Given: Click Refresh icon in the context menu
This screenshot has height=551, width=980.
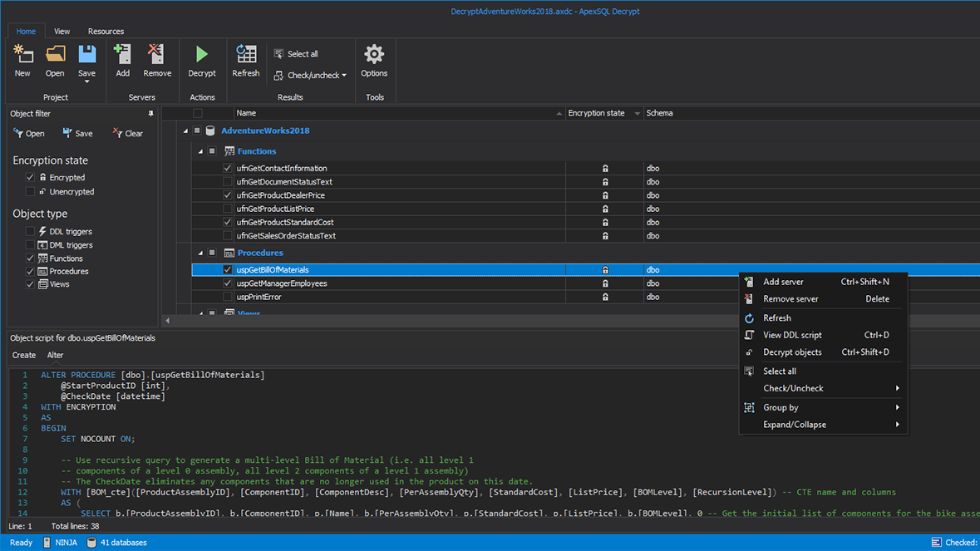Looking at the screenshot, I should [749, 318].
